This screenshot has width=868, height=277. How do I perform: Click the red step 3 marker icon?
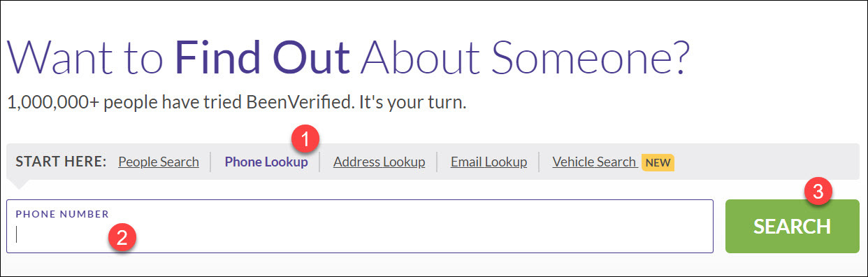(x=818, y=190)
